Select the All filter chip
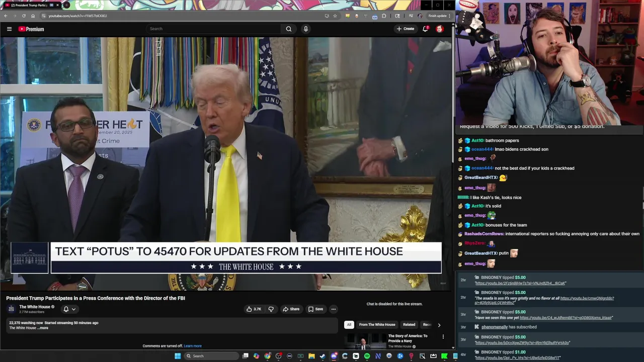Viewport: 644px width, 362px height. point(349,325)
